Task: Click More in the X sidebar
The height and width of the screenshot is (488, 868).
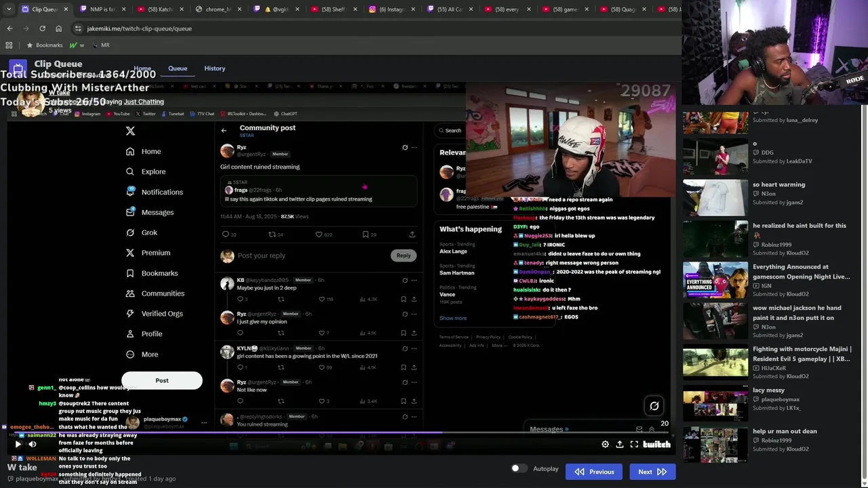Action: (142, 354)
